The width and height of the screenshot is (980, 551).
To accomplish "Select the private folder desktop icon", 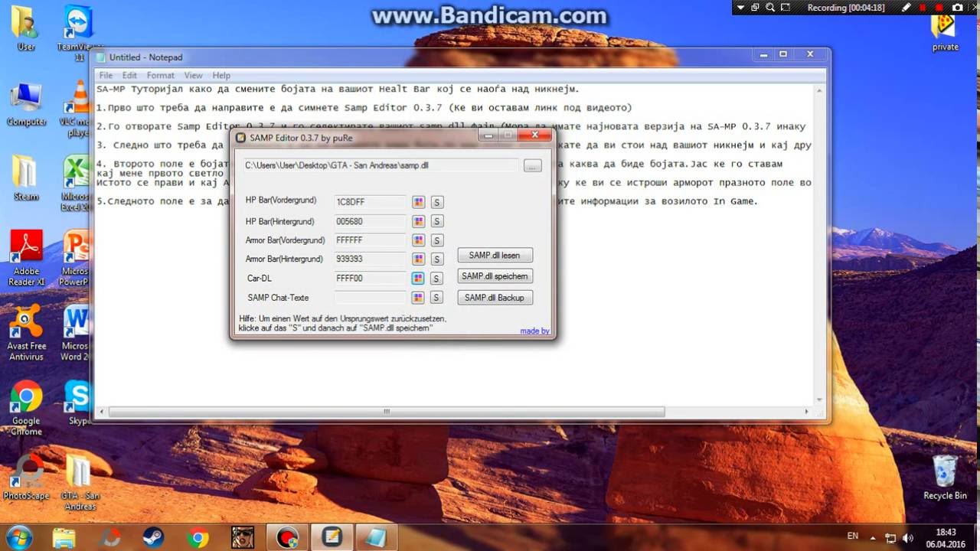I will (x=945, y=31).
